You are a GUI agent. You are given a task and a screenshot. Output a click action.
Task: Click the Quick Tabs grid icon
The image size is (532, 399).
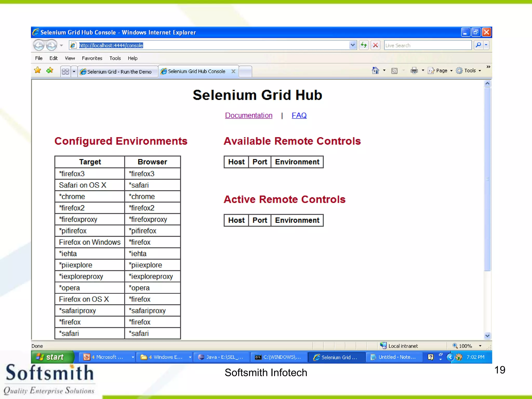(x=65, y=71)
